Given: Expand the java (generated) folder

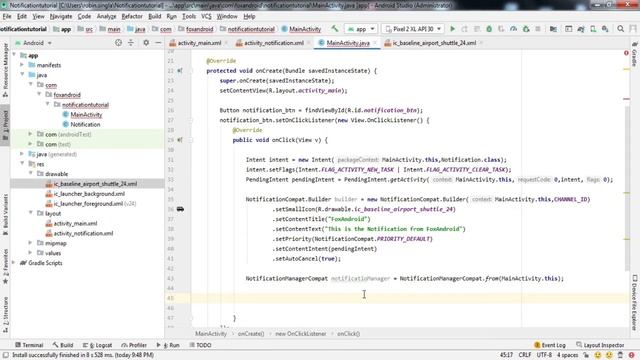Looking at the screenshot, I should [22, 154].
